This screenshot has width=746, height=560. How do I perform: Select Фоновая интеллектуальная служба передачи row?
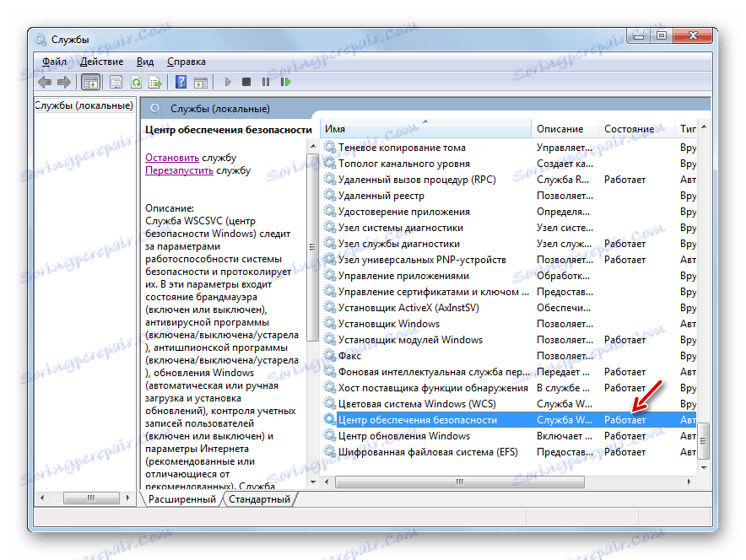click(509, 372)
